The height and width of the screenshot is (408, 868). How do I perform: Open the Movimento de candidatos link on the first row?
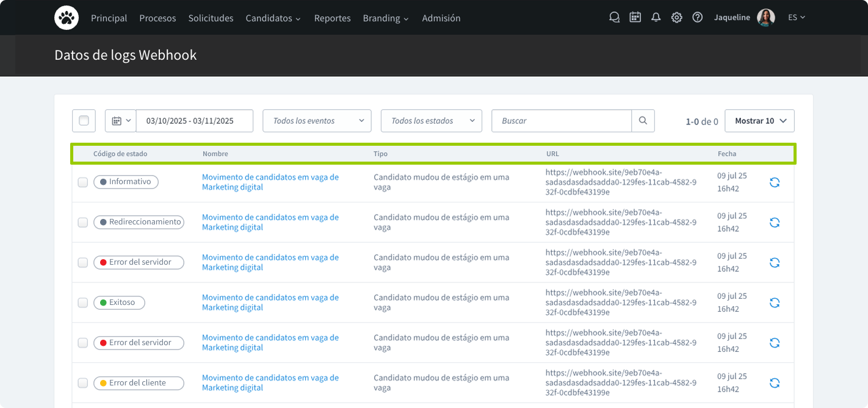coord(270,182)
